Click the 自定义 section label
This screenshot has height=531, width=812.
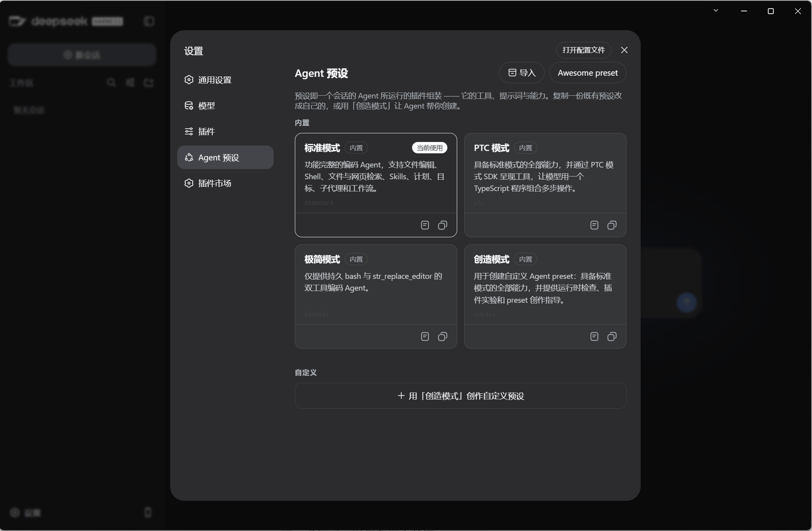click(x=306, y=373)
